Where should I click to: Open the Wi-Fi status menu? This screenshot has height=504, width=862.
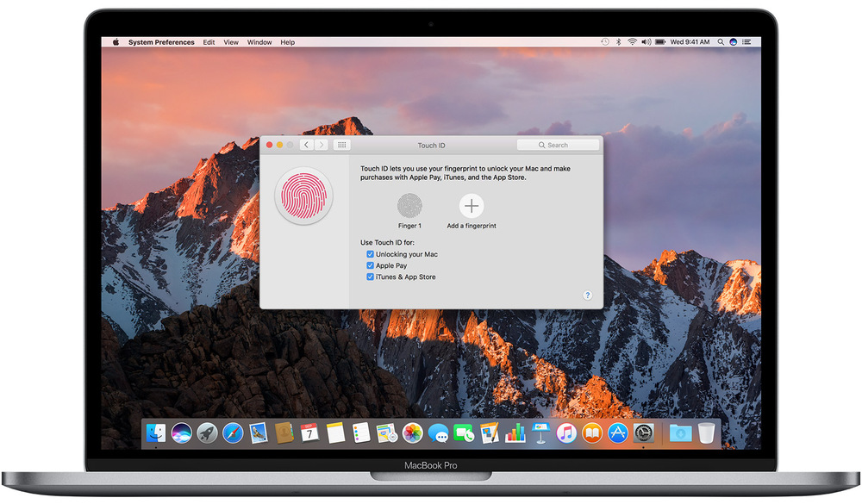point(631,42)
